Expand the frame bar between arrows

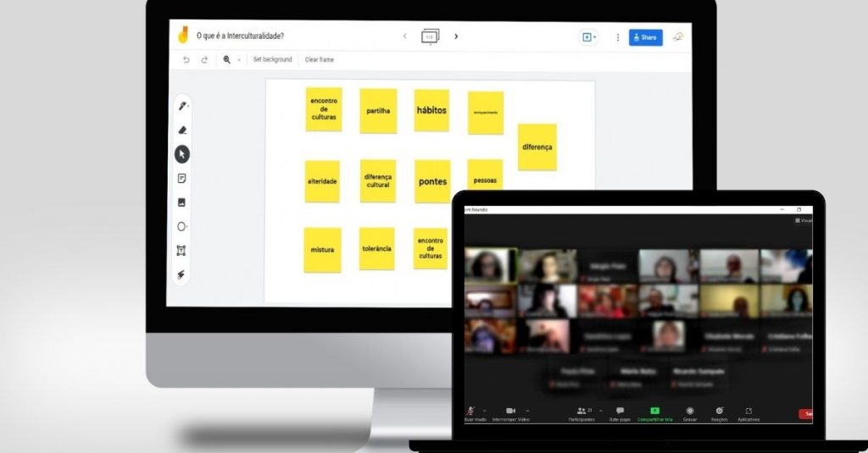(x=430, y=36)
